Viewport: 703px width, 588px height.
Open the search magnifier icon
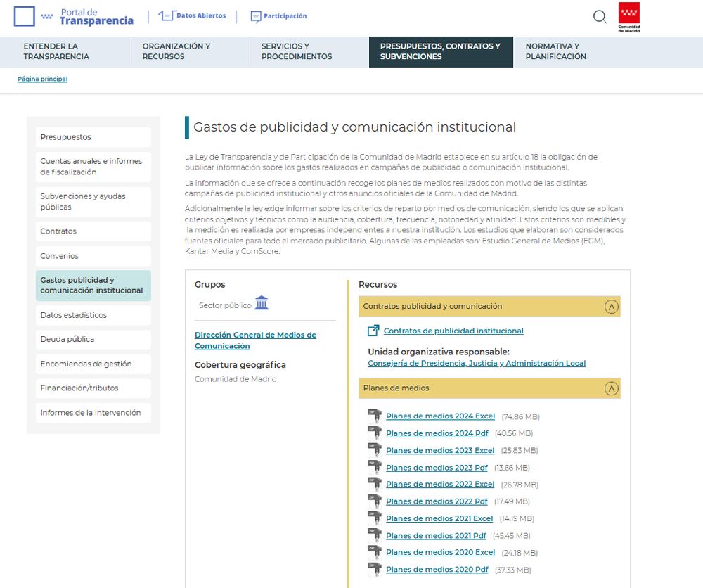click(x=600, y=17)
